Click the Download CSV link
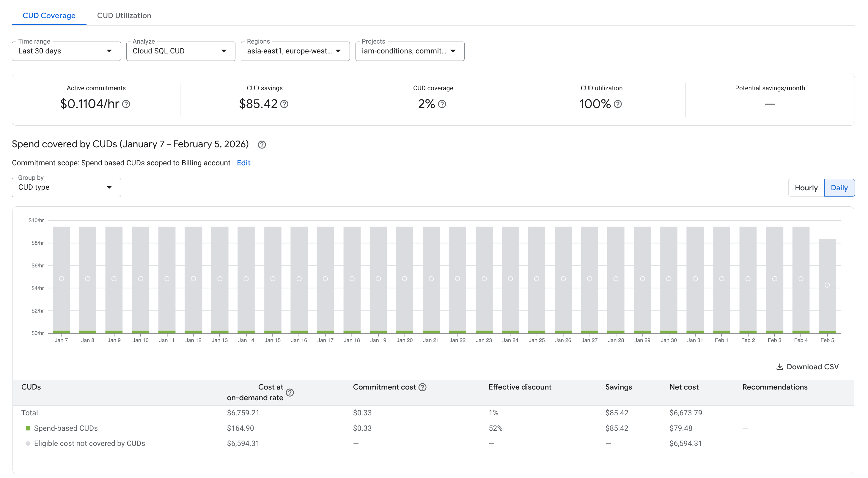The image size is (868, 478). click(x=812, y=367)
